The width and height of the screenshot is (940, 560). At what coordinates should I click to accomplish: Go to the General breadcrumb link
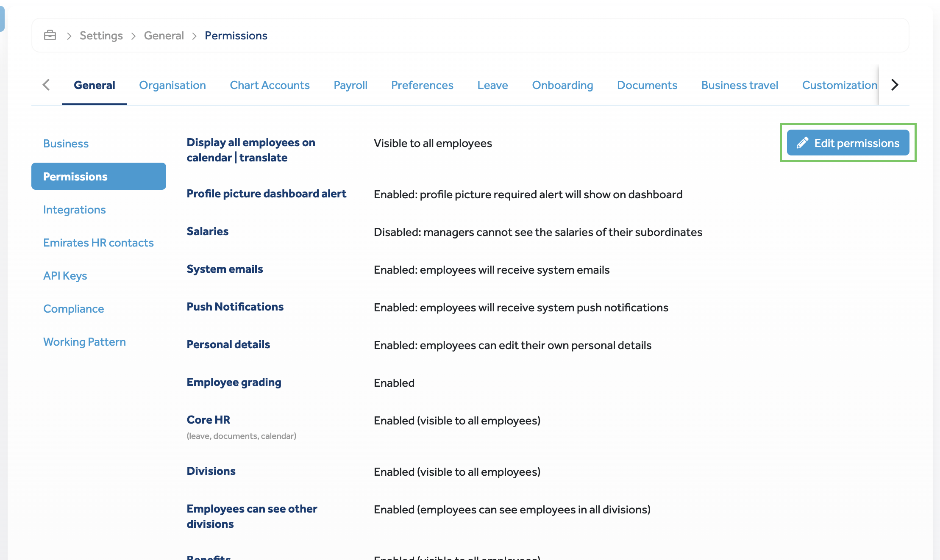point(164,36)
